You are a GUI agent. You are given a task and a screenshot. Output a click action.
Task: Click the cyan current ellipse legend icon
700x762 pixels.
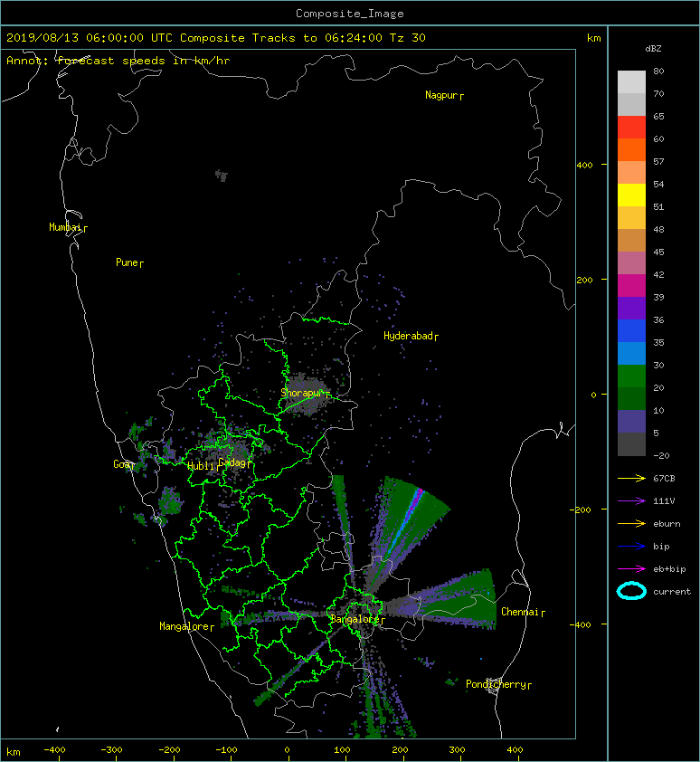coord(631,591)
